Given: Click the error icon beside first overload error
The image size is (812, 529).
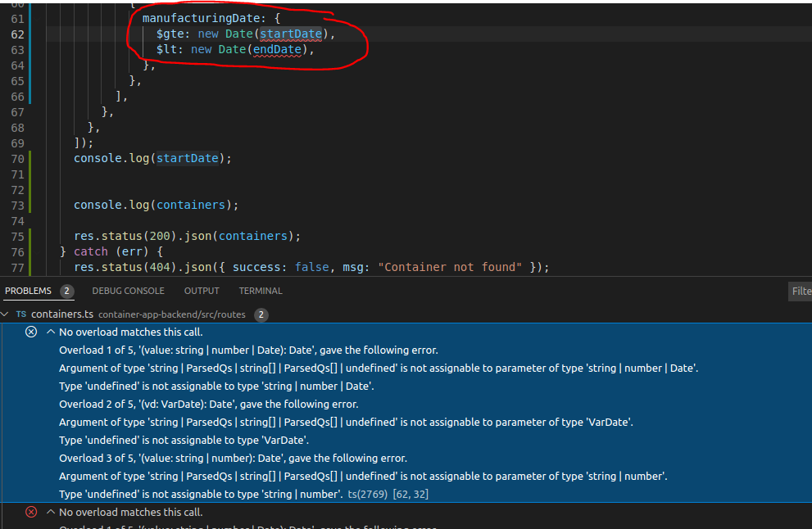Looking at the screenshot, I should (30, 332).
